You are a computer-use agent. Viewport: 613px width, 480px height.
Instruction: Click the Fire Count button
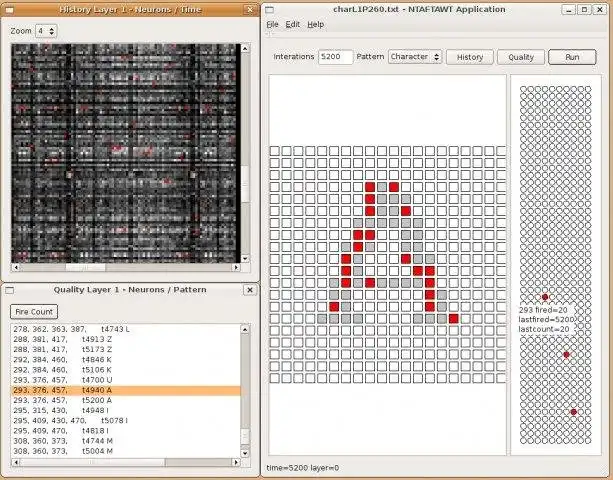34,312
